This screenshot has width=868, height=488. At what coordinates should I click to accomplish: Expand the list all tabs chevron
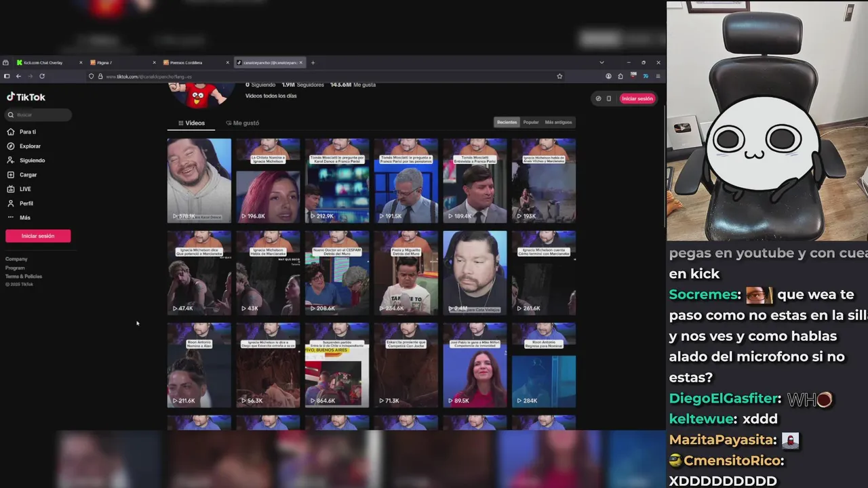coord(601,62)
